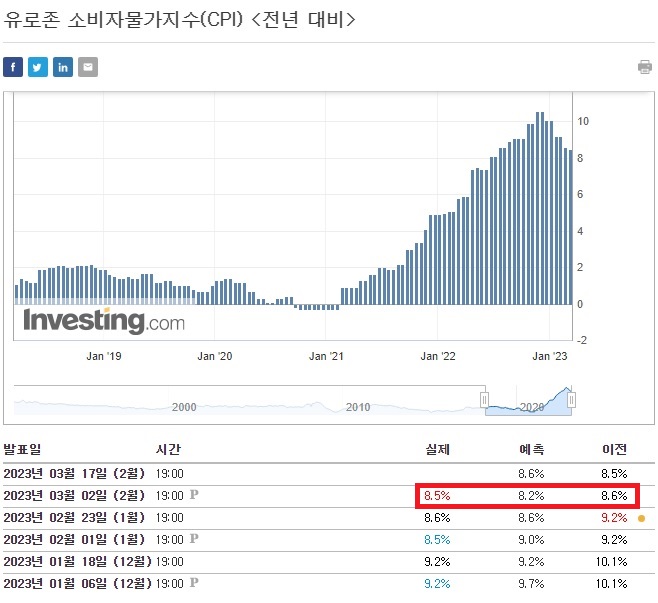Click the 실제 column header

[x=437, y=449]
